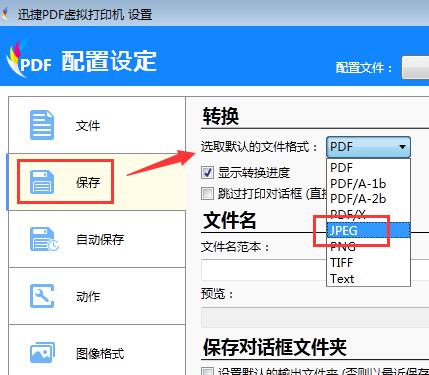This screenshot has width=429, height=375.
Task: Click the 图像格式 picture icon
Action: (x=42, y=353)
